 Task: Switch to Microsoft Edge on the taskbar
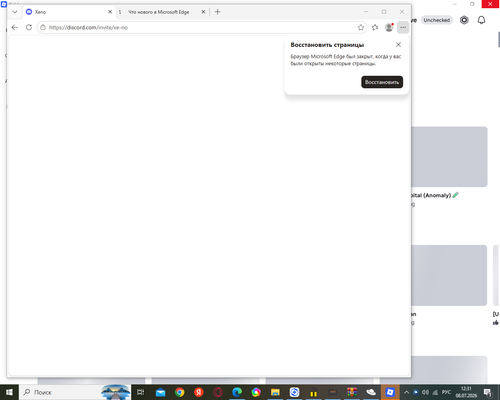[237, 392]
